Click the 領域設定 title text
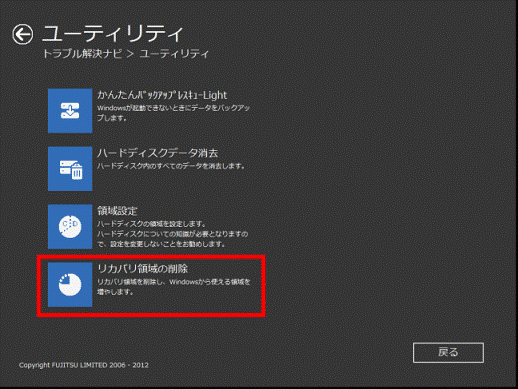Viewport: 518px width, 389px height. (x=117, y=211)
